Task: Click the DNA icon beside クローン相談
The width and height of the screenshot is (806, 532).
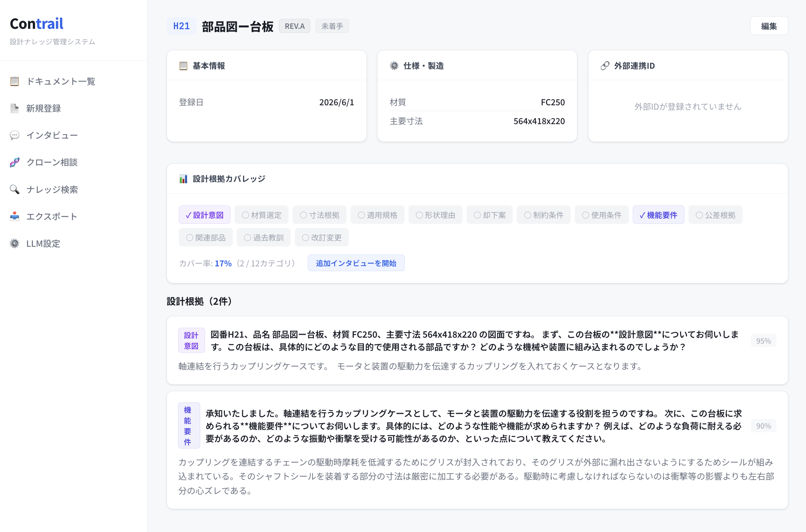Action: [x=14, y=162]
